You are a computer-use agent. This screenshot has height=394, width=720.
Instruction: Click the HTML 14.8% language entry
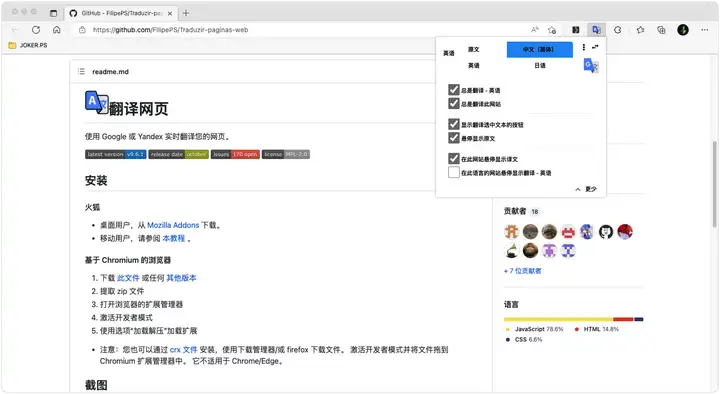(x=596, y=329)
